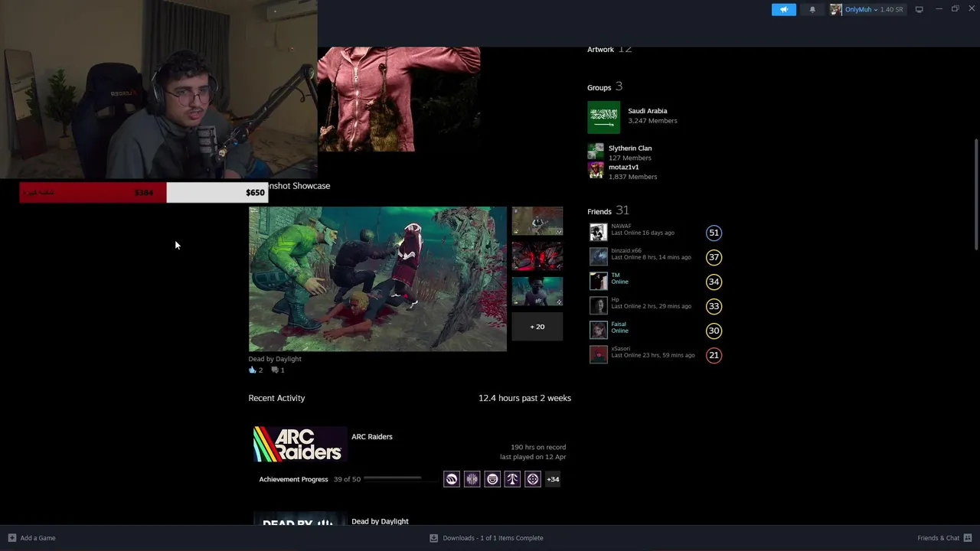
Task: Click the downloads icon in the bottom bar
Action: click(x=434, y=538)
